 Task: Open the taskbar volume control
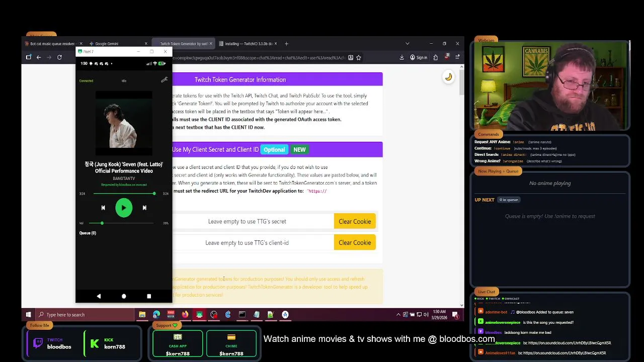coord(426,315)
